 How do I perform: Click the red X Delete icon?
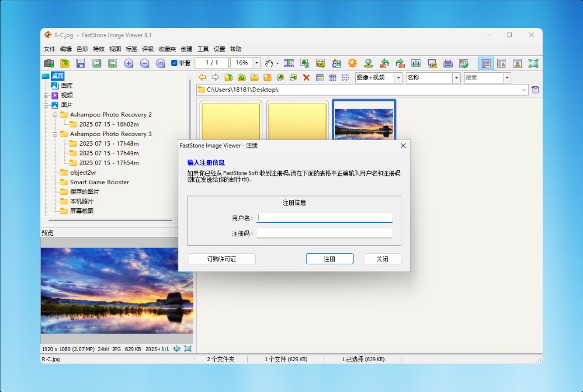(307, 77)
